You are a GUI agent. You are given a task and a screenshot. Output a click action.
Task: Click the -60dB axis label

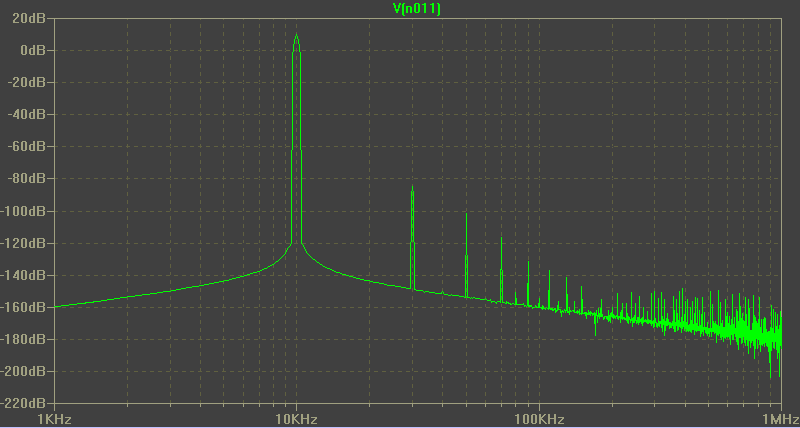(x=26, y=147)
